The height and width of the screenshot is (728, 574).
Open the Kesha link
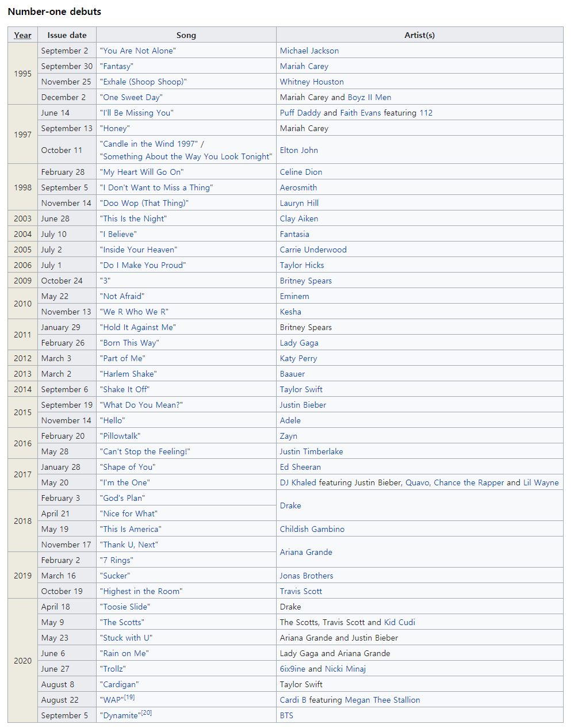[290, 312]
